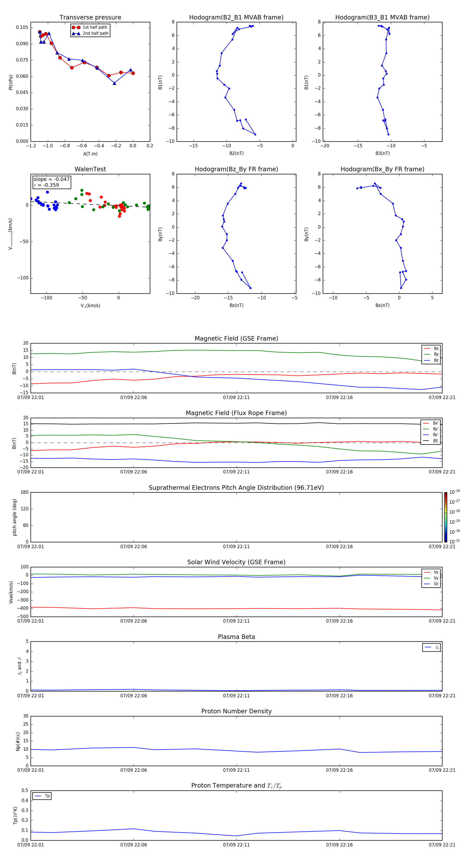Click 'By' in the GSE magnetic field legend
473x868 pixels.
pyautogui.click(x=436, y=354)
